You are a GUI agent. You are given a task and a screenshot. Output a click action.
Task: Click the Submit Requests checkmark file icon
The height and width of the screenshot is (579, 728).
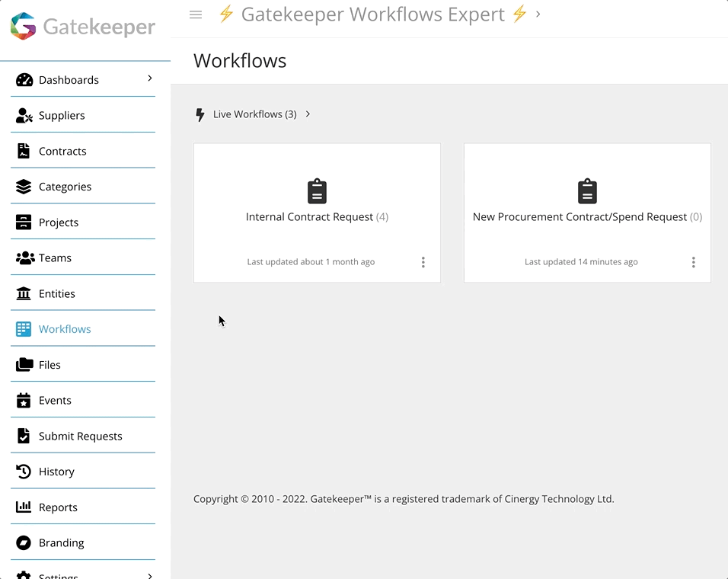click(23, 436)
